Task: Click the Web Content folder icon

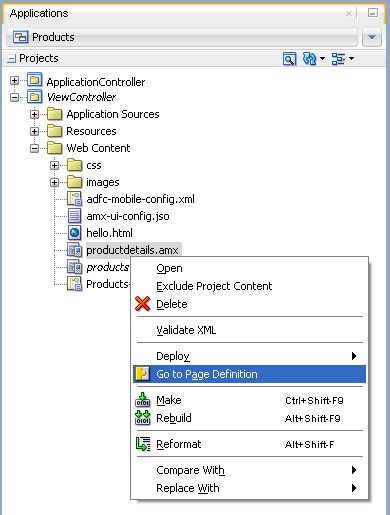Action: tap(54, 148)
